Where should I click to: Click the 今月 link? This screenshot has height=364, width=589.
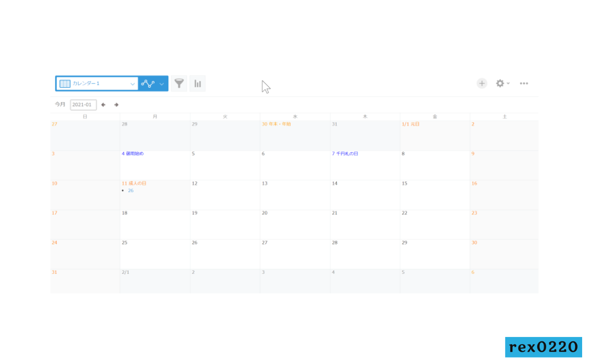[60, 104]
